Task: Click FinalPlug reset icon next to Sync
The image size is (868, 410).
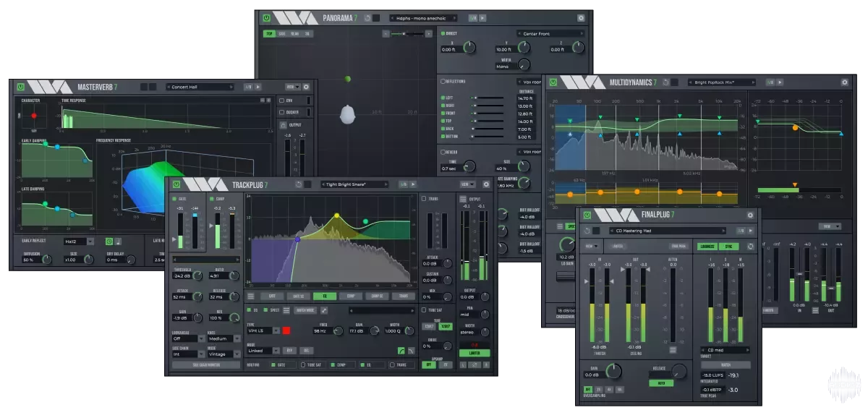Action: pos(750,246)
